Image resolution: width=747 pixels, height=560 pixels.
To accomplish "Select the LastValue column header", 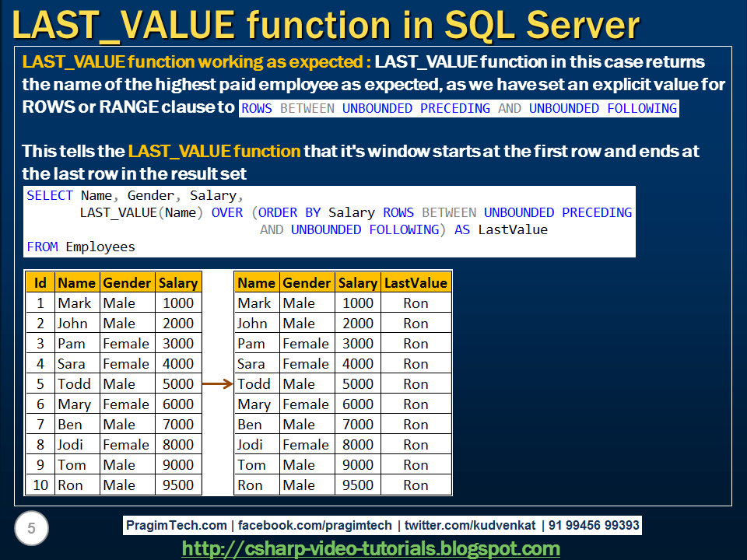I will pos(416,282).
